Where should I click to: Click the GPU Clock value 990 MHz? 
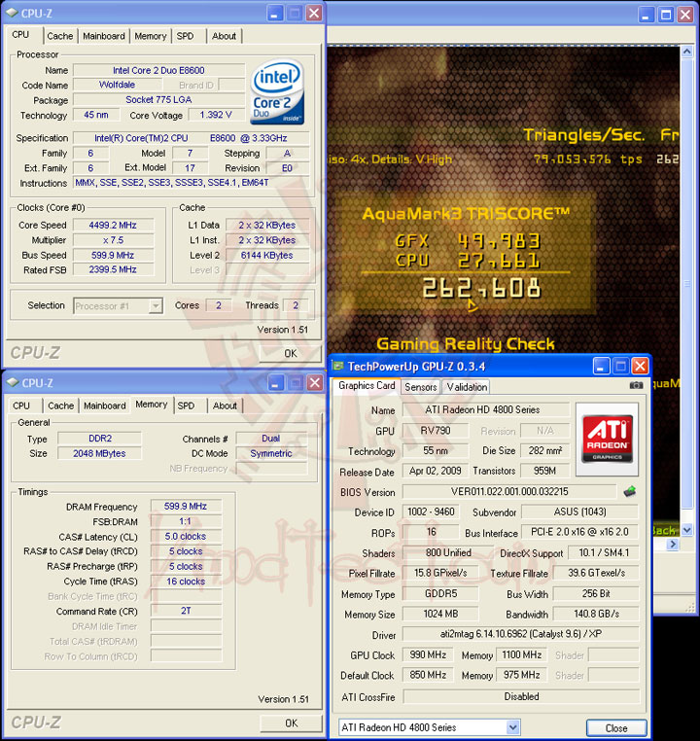coord(428,655)
